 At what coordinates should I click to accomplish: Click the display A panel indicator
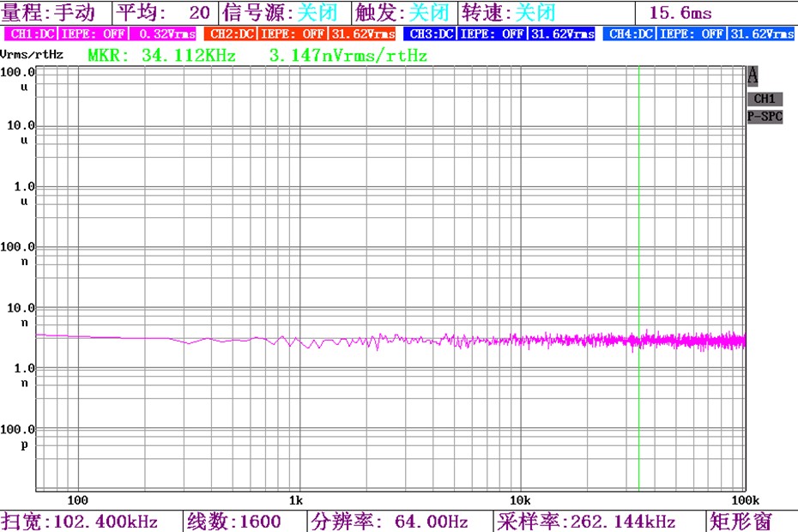pos(753,76)
